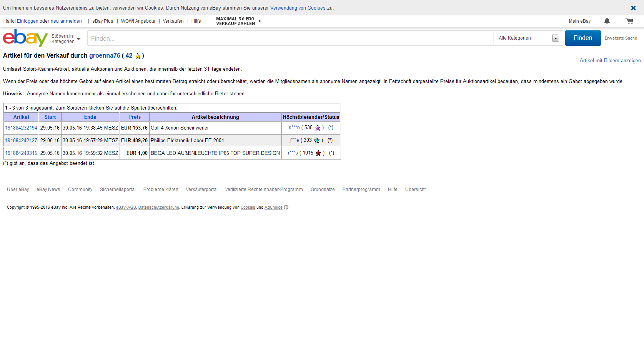Open item 191884242127 link
644x349 pixels.
click(x=21, y=141)
